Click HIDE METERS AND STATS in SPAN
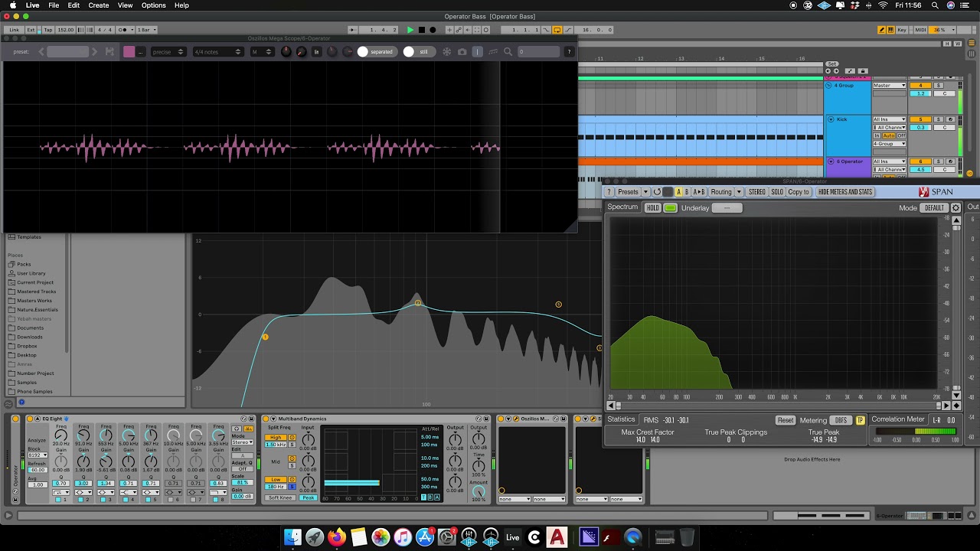This screenshot has height=551, width=980. coord(845,192)
